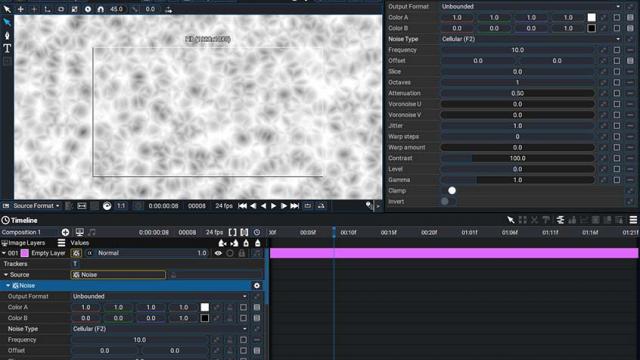Open Image Layers options menu icon

click(61, 243)
